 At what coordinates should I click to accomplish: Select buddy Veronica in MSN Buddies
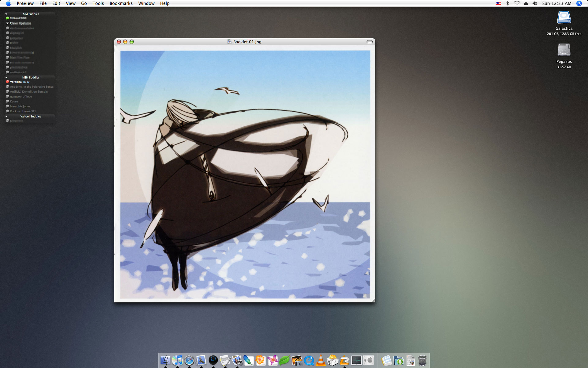30,82
